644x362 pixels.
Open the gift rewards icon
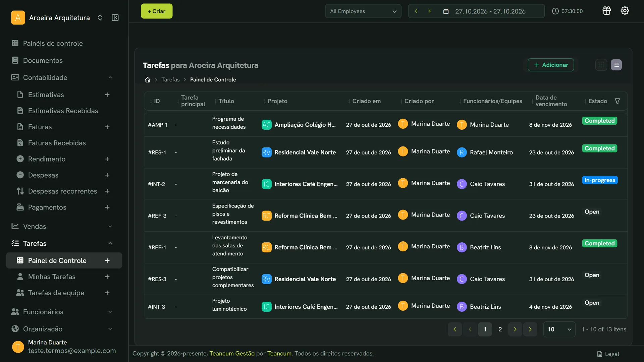pyautogui.click(x=606, y=11)
